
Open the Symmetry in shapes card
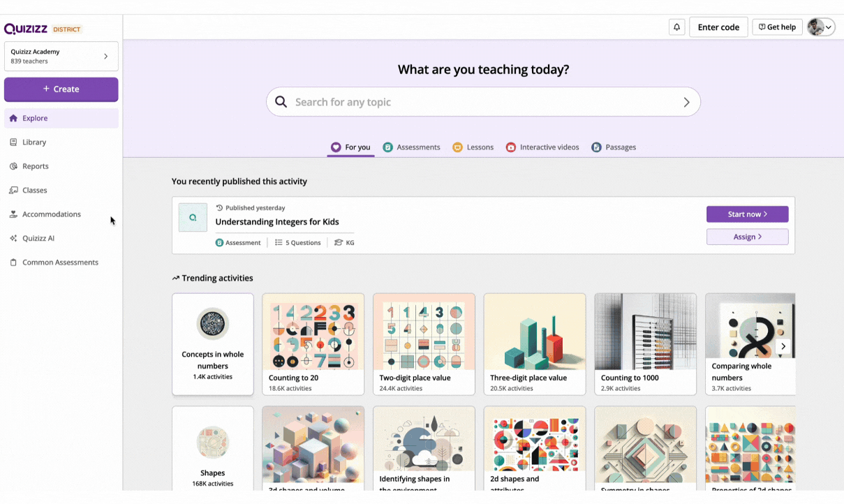646,448
